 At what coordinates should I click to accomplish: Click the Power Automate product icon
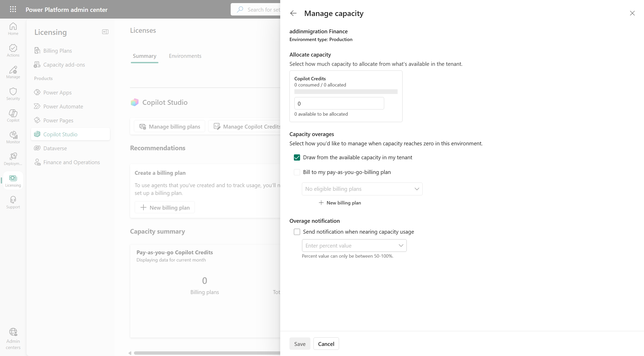37,106
